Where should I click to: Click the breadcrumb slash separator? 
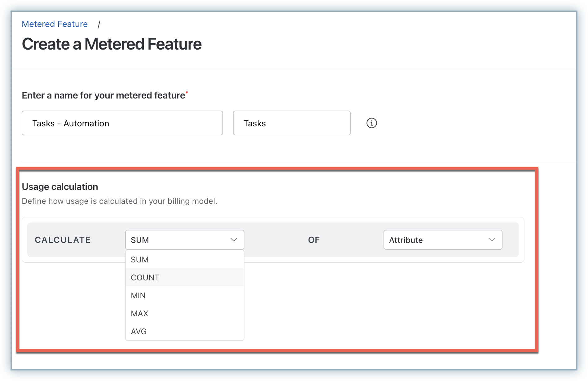(x=99, y=24)
